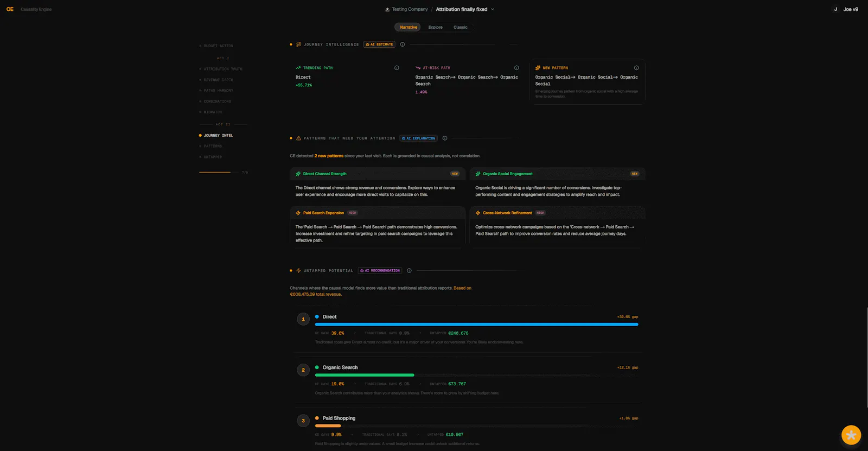
Task: Switch to the Narrative tab
Action: pos(409,27)
